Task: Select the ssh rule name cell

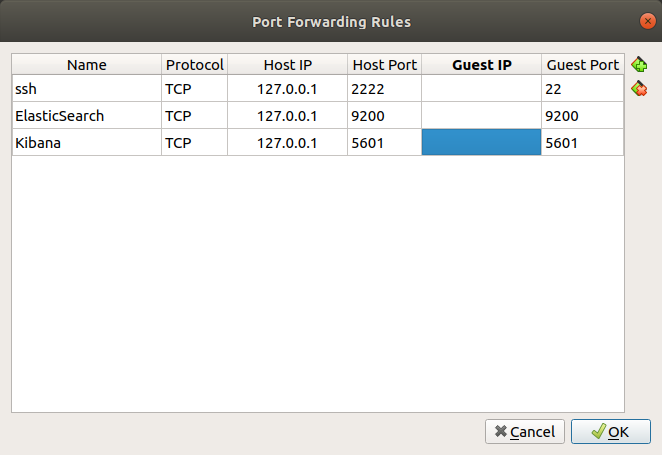Action: (x=87, y=89)
